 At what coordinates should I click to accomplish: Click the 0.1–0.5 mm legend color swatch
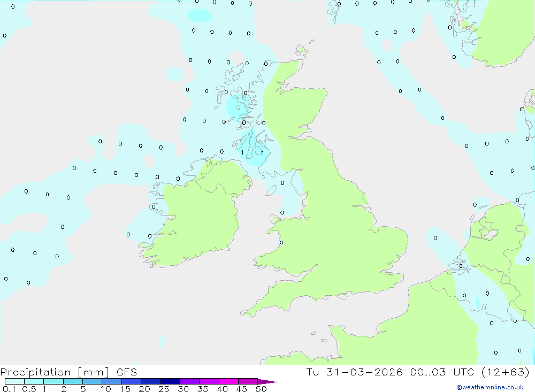[x=14, y=381]
